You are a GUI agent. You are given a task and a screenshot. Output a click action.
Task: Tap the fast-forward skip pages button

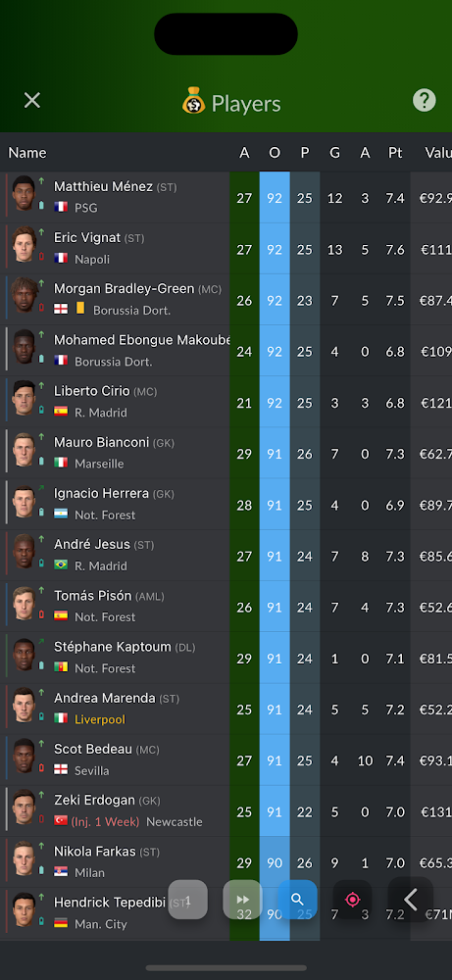point(242,900)
